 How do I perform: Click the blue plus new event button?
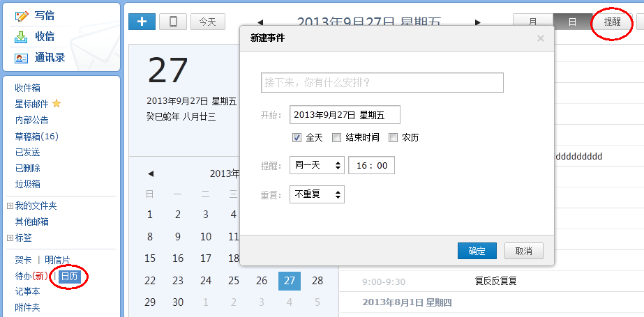coord(142,22)
